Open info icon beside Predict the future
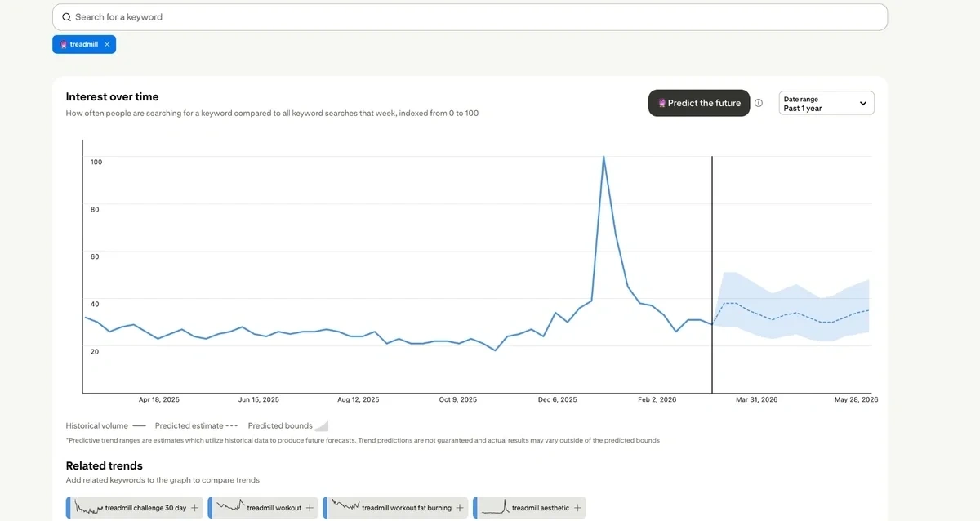The image size is (980, 521). [x=759, y=103]
